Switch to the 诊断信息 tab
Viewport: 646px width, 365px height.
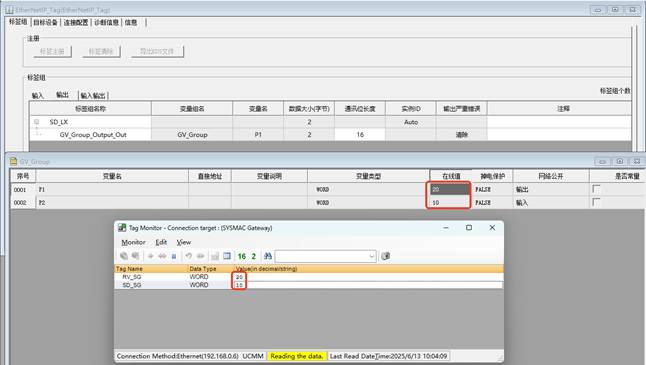pyautogui.click(x=106, y=22)
